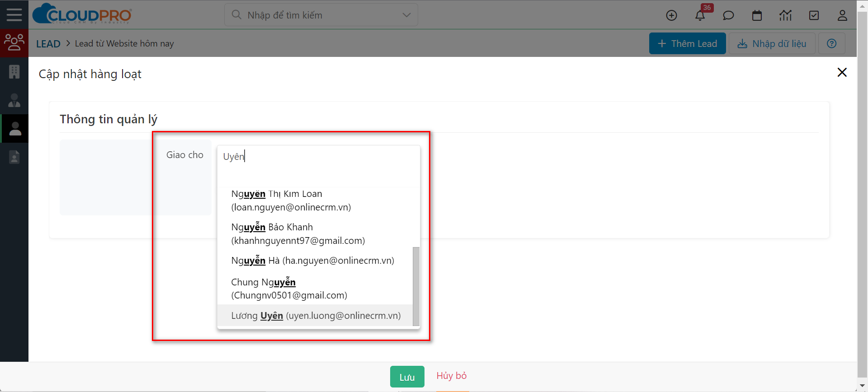
Task: Select Lương Uyên option
Action: coord(315,316)
